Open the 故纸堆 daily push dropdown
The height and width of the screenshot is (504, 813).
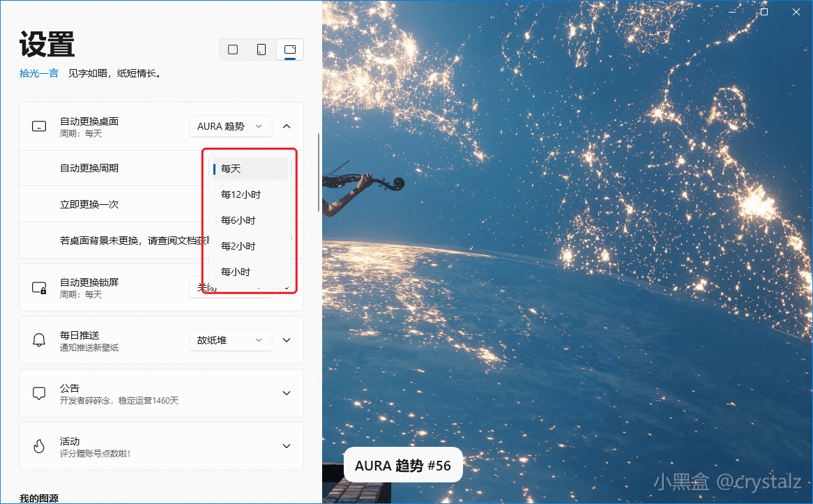(231, 340)
